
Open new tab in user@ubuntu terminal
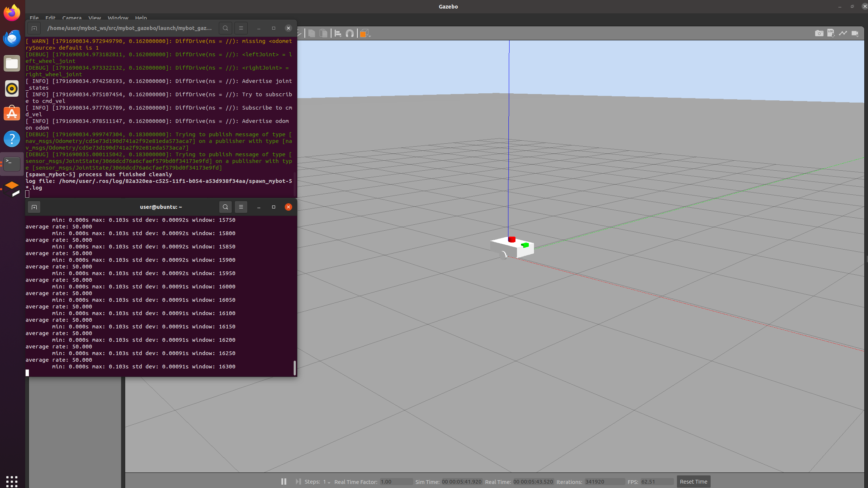coord(34,207)
